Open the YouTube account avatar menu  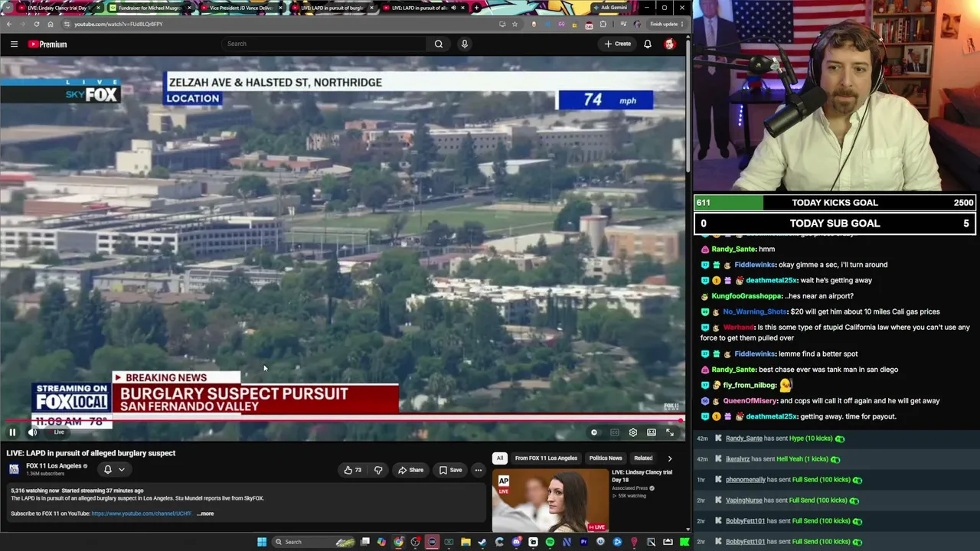click(x=670, y=44)
